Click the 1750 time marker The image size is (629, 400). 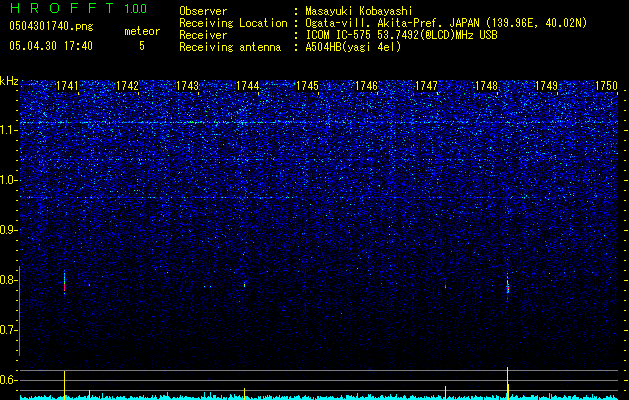(606, 86)
